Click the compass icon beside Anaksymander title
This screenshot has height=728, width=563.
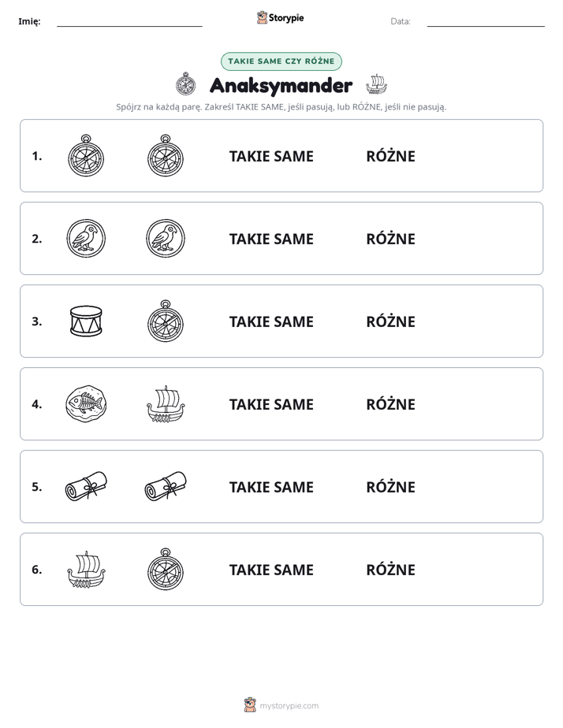tap(186, 84)
